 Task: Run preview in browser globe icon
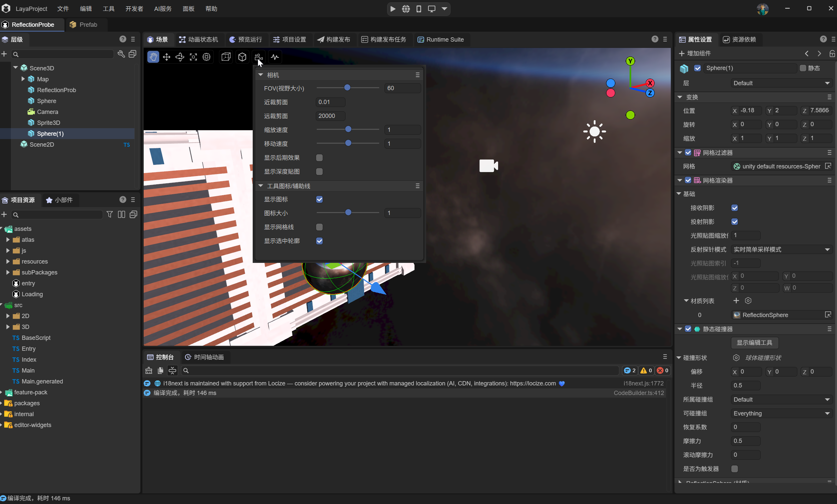click(406, 9)
